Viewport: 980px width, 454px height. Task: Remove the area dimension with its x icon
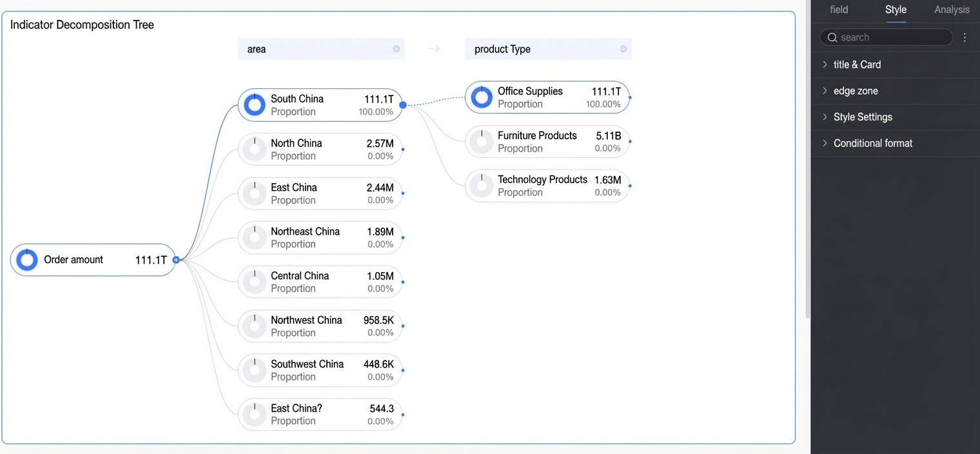pyautogui.click(x=397, y=49)
